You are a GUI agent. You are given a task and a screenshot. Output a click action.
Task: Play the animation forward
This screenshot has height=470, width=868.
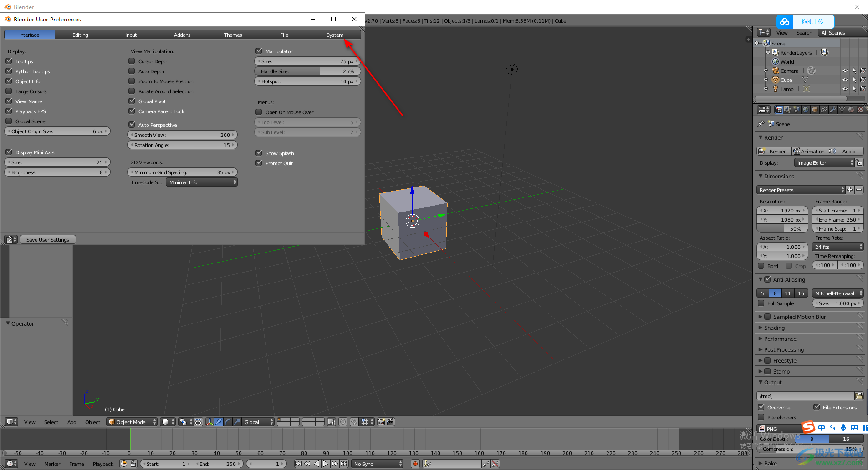[x=326, y=464]
